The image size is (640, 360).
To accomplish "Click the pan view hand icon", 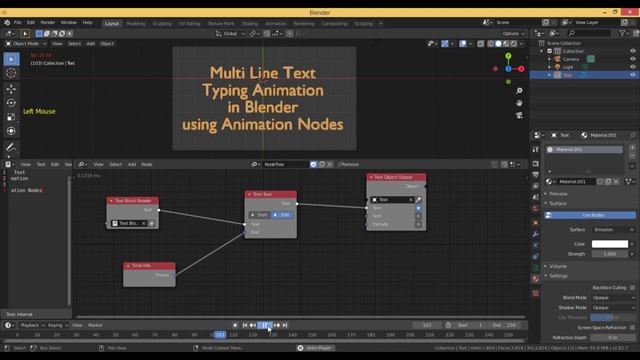I will pyautogui.click(x=519, y=103).
